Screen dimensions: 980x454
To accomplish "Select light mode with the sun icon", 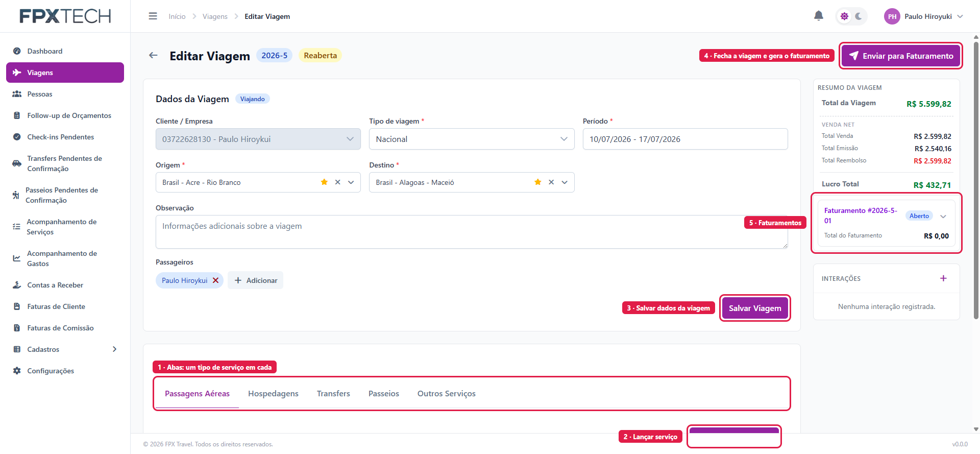I will [x=844, y=16].
